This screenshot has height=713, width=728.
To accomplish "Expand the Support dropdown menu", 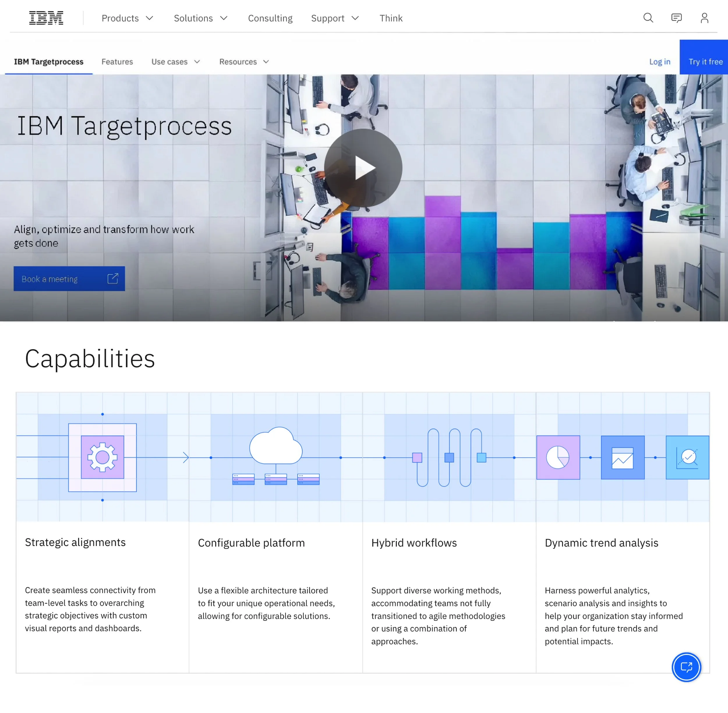I will 335,18.
